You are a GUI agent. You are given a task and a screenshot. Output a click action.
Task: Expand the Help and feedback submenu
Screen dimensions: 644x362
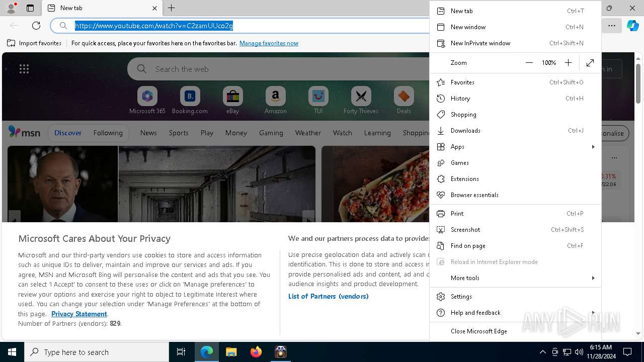tap(515, 313)
